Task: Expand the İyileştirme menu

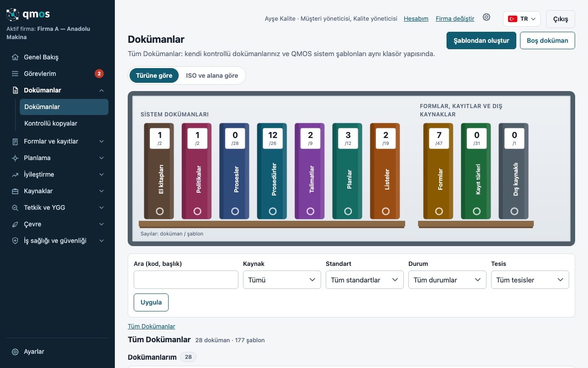Action: click(102, 174)
